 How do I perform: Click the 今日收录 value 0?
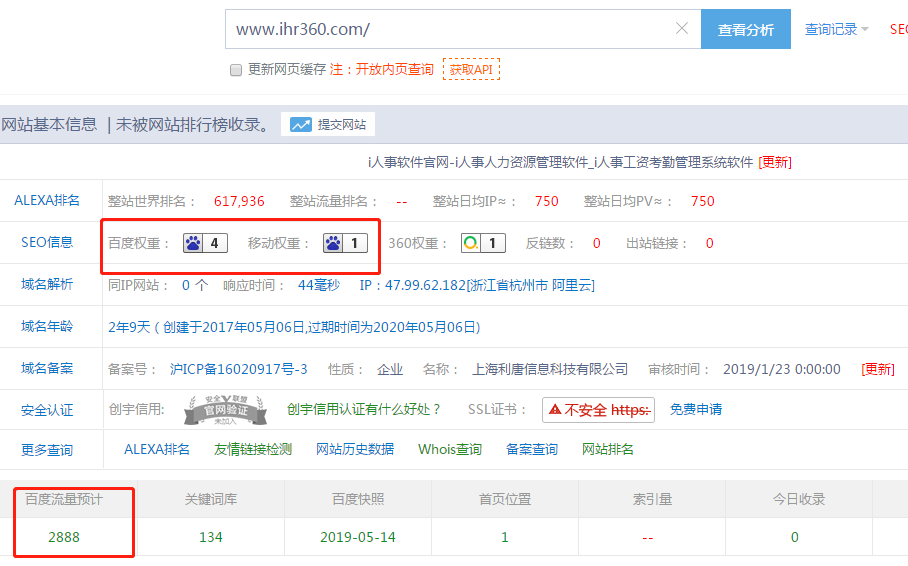[794, 537]
